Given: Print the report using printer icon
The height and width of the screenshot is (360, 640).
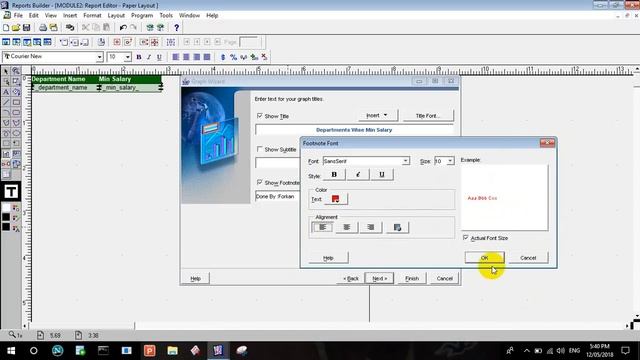Looking at the screenshot, I should 43,28.
